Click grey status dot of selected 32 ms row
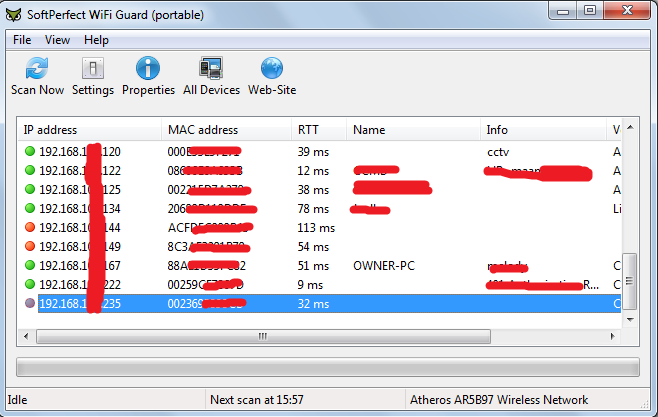The width and height of the screenshot is (658, 417). (30, 303)
